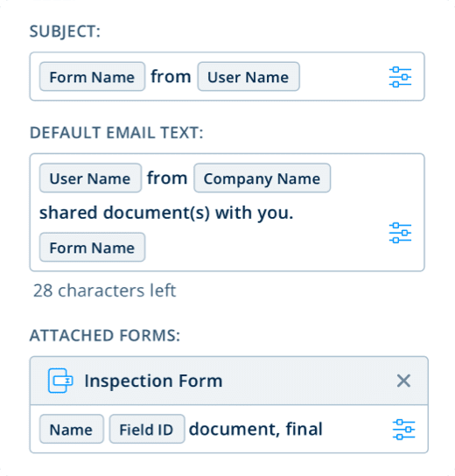Remove the Inspection Form attachment

tap(403, 381)
